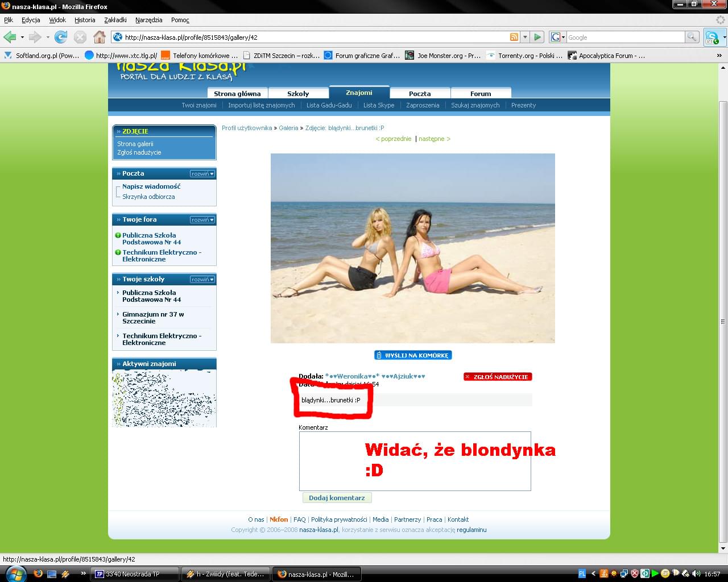Click inside the Komentarz text area

pos(330,460)
